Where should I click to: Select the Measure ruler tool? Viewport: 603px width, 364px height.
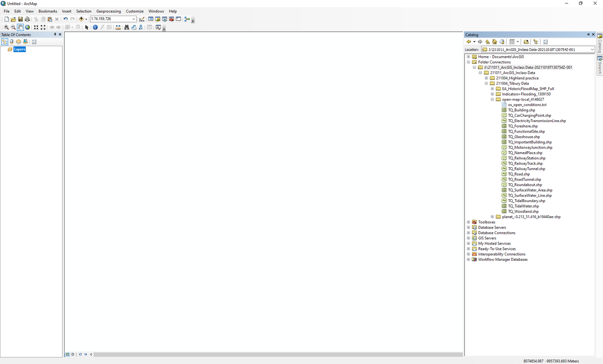point(118,27)
